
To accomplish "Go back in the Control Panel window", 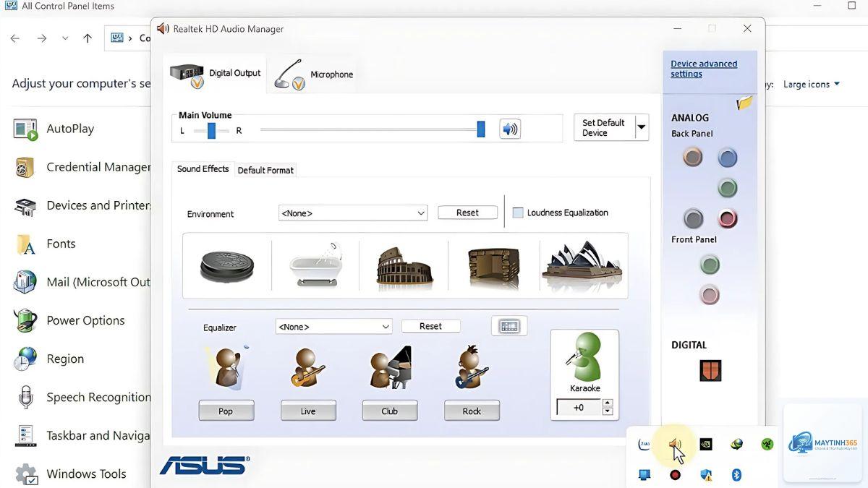I will 15,38.
